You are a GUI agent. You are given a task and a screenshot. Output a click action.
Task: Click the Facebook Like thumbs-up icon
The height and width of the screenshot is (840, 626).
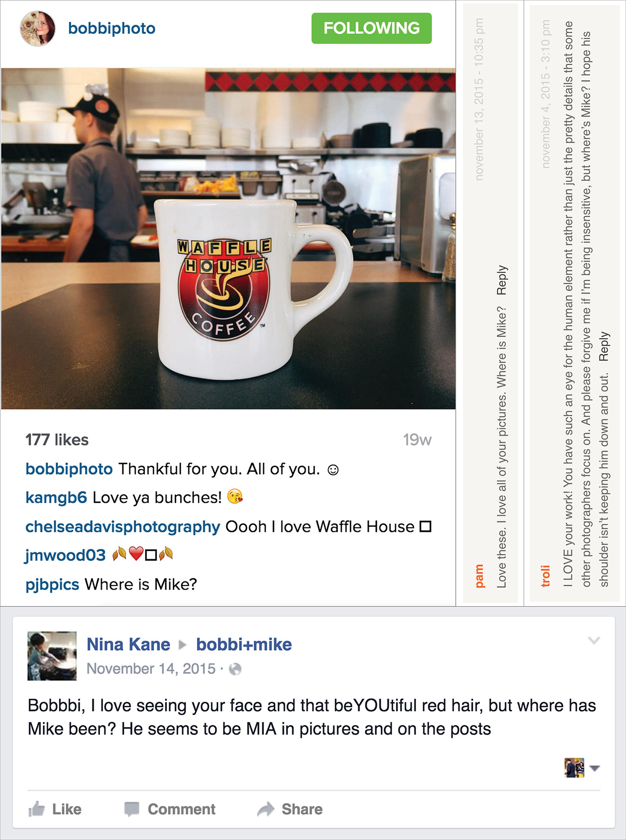(x=36, y=809)
